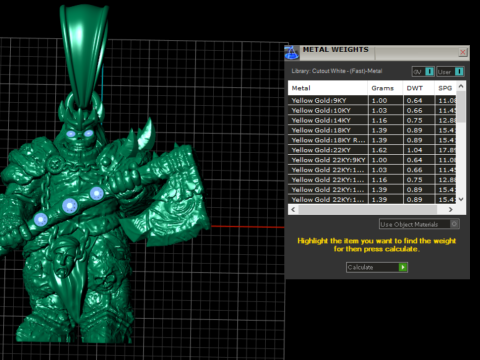This screenshot has width=480, height=360.
Task: Click the blue wizard hat icon in the title bar
Action: 292,53
